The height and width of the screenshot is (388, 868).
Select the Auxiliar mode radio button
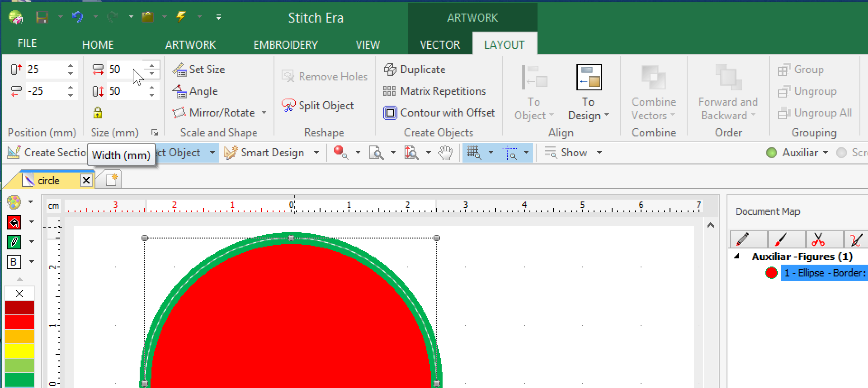[x=772, y=153]
